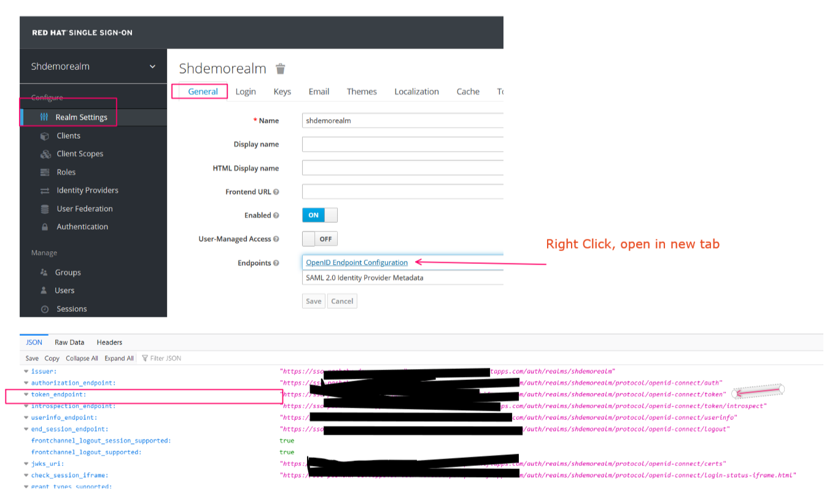Toggle the Enabled ON switch
The image size is (827, 504).
coord(319,215)
